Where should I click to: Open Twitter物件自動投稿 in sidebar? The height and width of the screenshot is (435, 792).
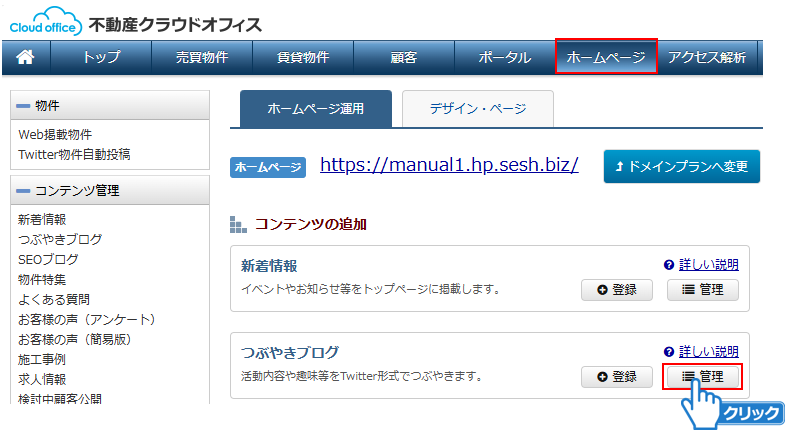[74, 154]
